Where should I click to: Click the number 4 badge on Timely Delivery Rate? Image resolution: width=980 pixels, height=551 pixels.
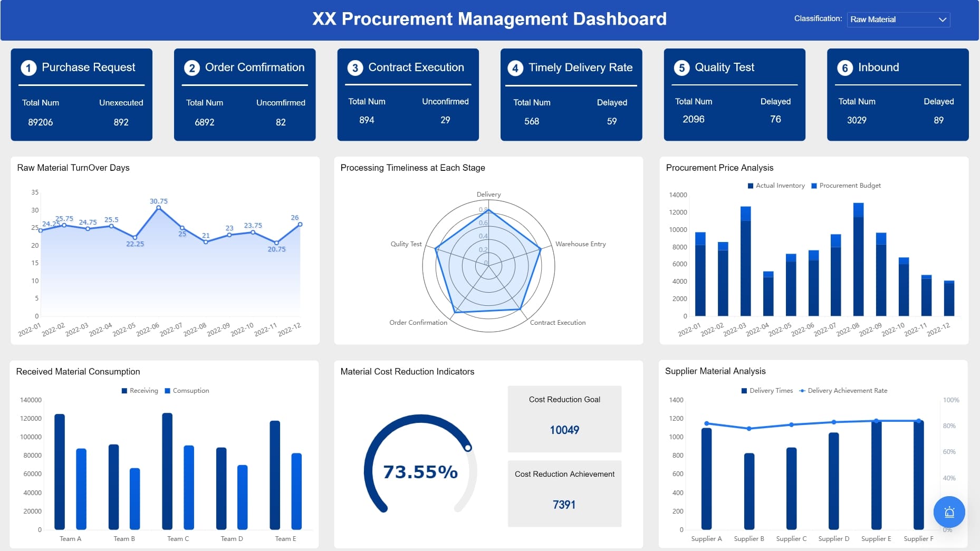click(515, 68)
